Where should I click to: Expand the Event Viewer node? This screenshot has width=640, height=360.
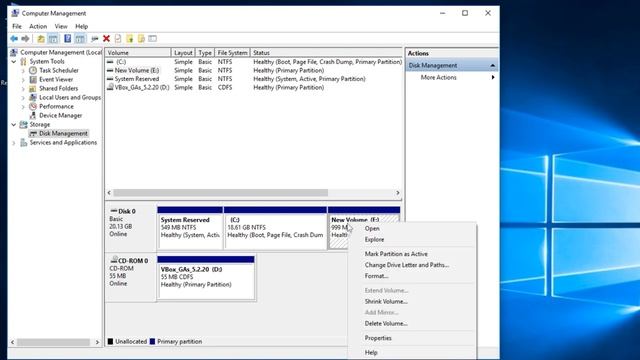(x=23, y=79)
